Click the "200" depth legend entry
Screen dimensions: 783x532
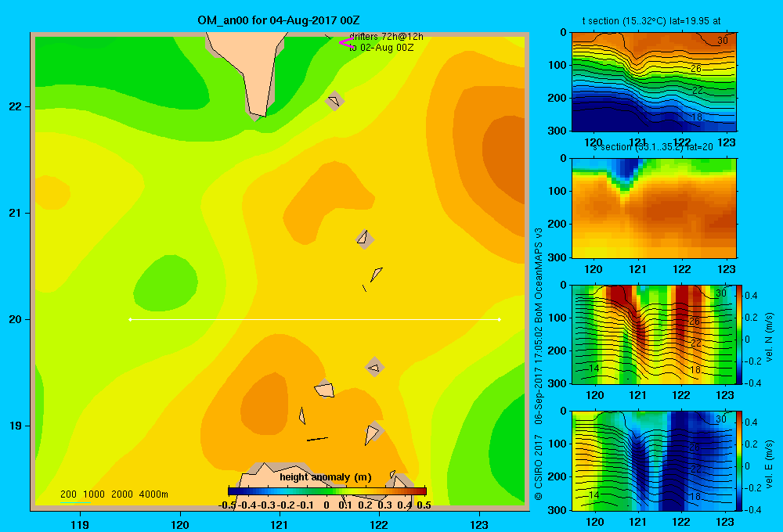68,494
